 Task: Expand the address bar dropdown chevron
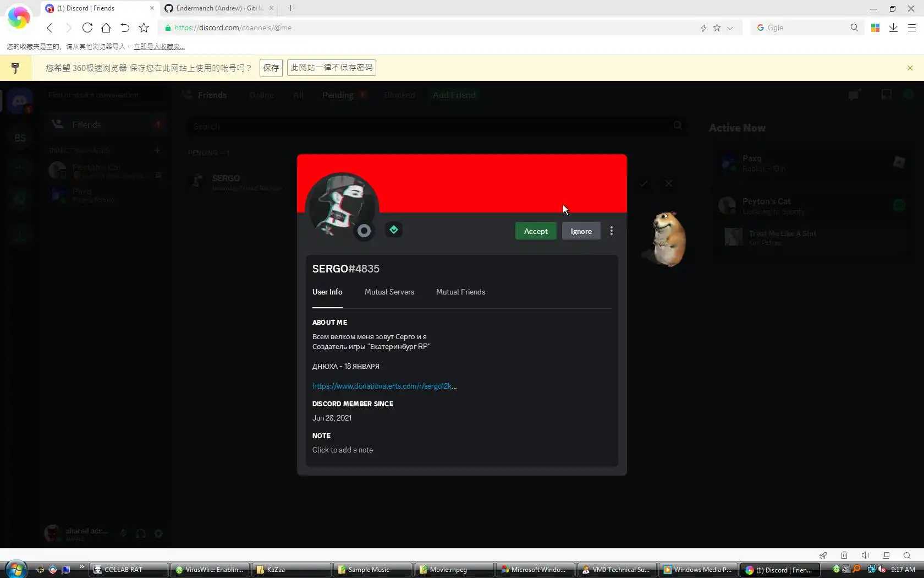730,28
